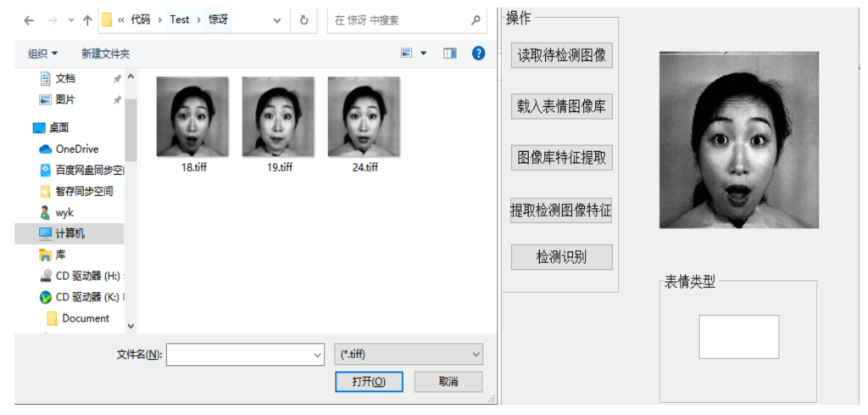
Task: Select 惊讶 in the address path
Action: (218, 20)
